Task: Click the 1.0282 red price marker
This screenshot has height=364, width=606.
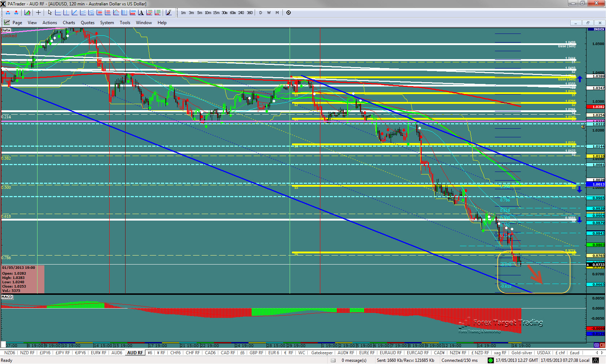Action: tap(596, 107)
